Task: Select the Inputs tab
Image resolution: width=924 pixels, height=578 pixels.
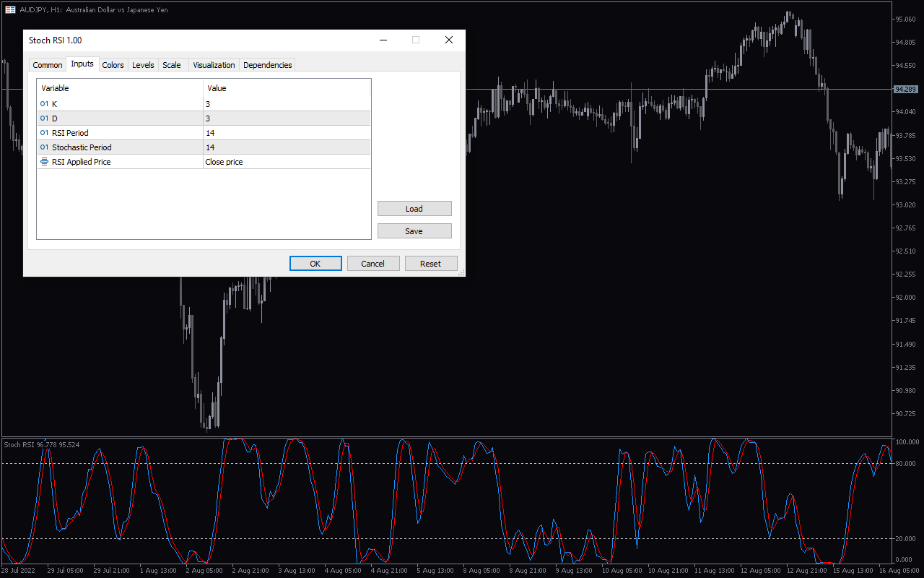Action: point(82,64)
